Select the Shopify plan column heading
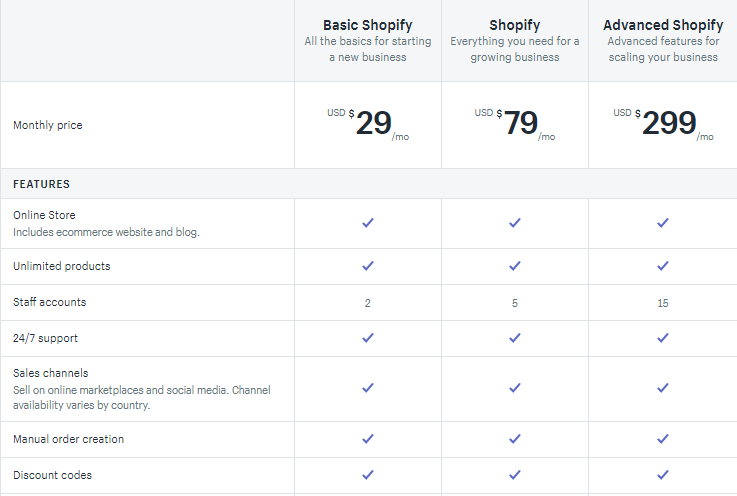Screen dimensions: 737x496 tap(515, 25)
